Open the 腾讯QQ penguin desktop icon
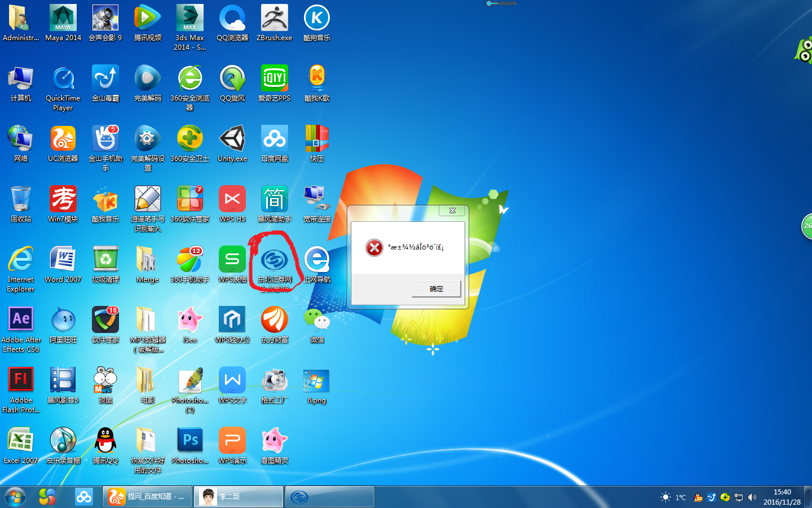The image size is (812, 508). [x=105, y=441]
